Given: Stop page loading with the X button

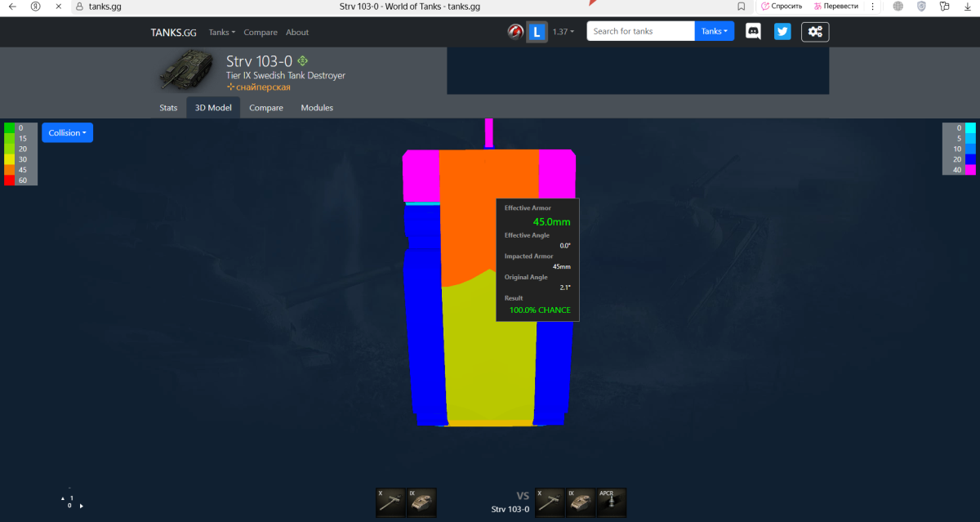Looking at the screenshot, I should pyautogui.click(x=59, y=6).
